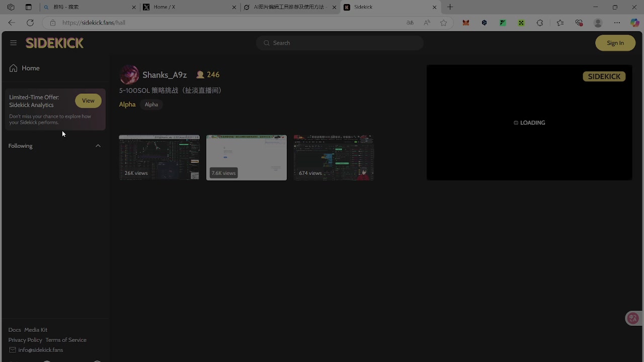
Task: Collapse the Following section
Action: (x=98, y=146)
